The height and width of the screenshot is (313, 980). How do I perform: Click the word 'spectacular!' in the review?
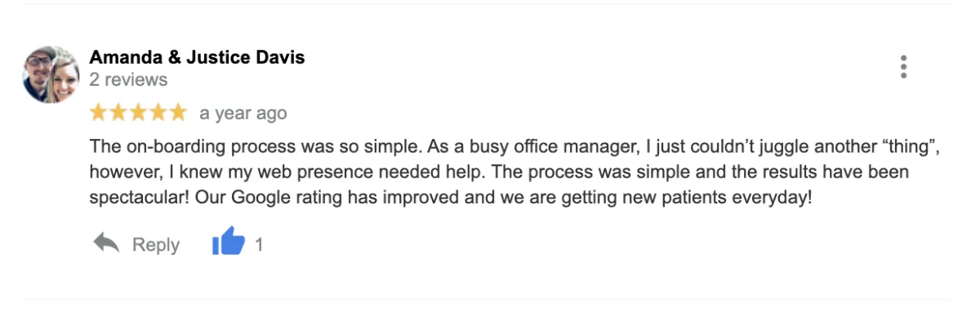140,199
